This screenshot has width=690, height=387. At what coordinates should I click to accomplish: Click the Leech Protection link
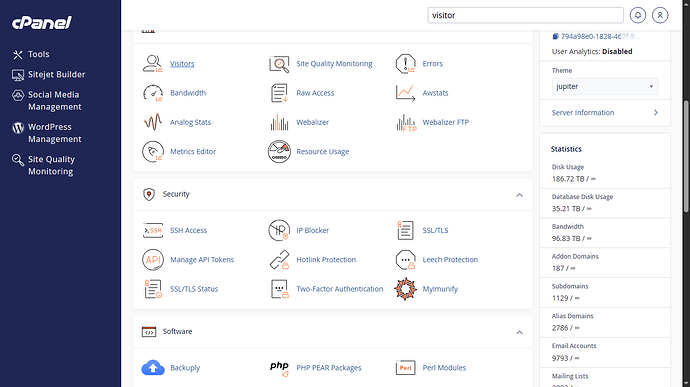click(x=450, y=260)
